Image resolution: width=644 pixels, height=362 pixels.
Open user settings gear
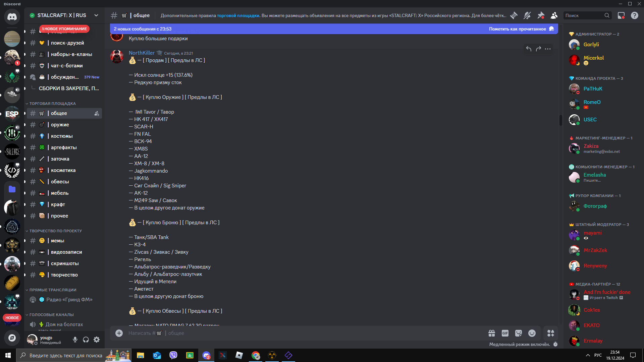(97, 340)
